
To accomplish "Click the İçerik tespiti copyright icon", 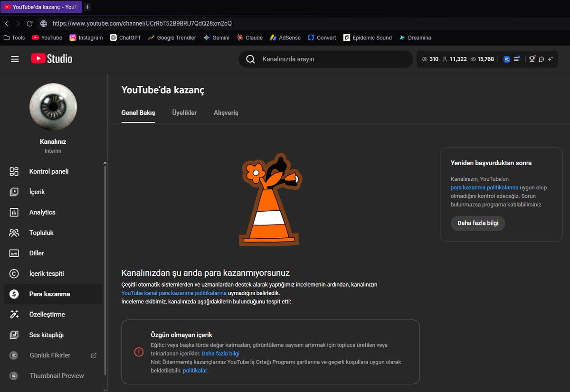I will (x=14, y=273).
